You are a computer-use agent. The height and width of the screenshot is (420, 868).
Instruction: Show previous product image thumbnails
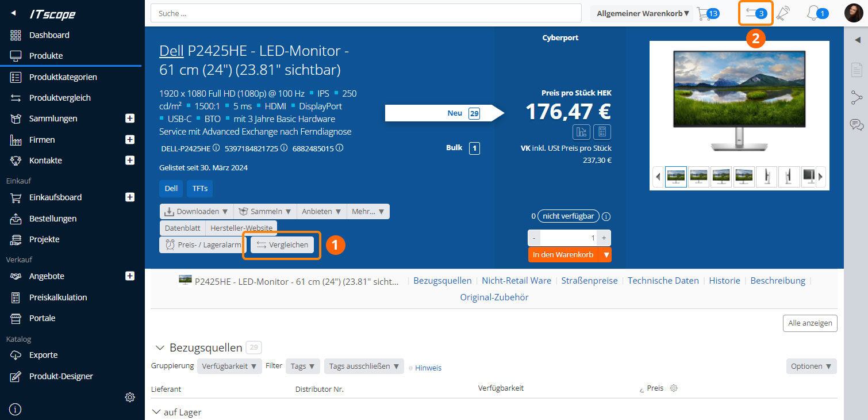point(658,177)
